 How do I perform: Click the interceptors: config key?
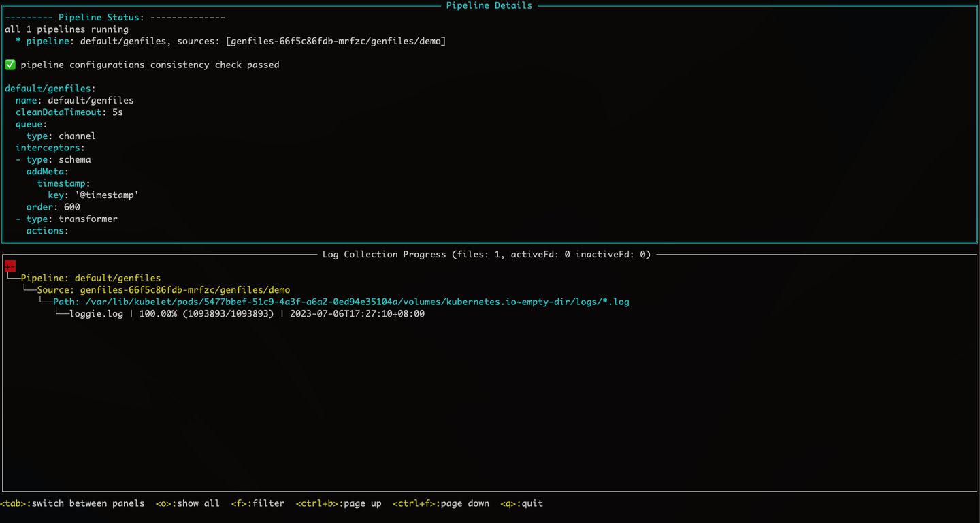click(x=50, y=148)
